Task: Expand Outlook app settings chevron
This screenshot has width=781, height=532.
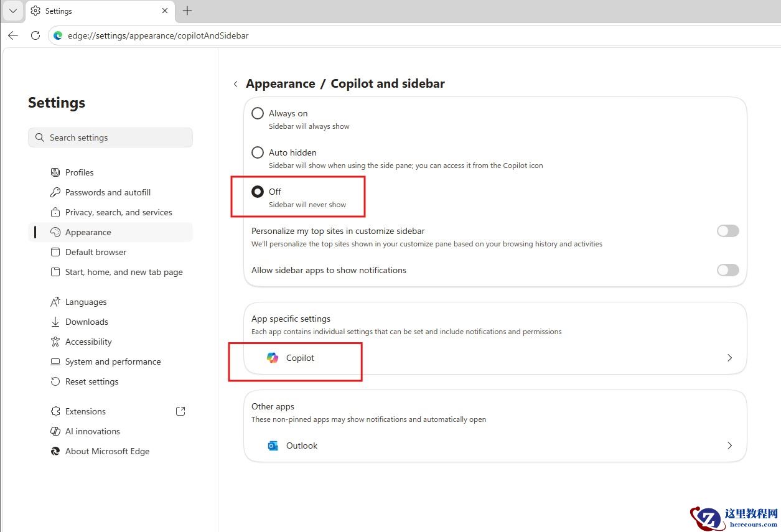Action: [x=729, y=446]
